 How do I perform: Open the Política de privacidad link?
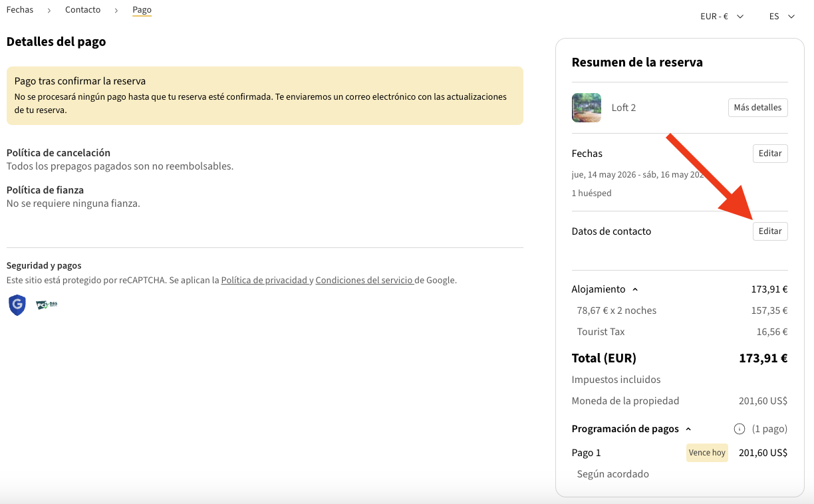[x=264, y=281]
